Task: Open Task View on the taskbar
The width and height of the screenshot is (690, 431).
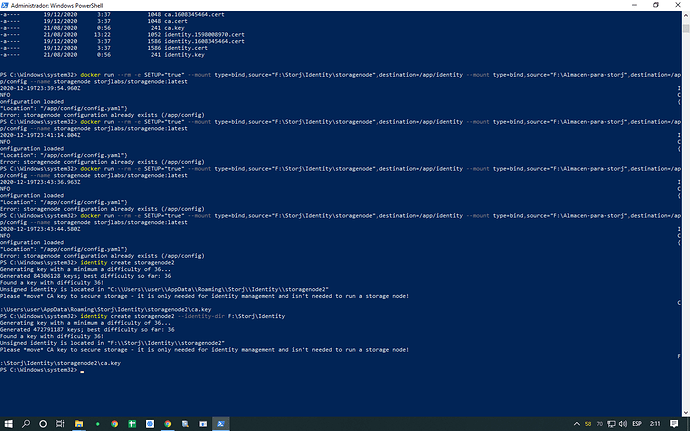Action: [61, 423]
